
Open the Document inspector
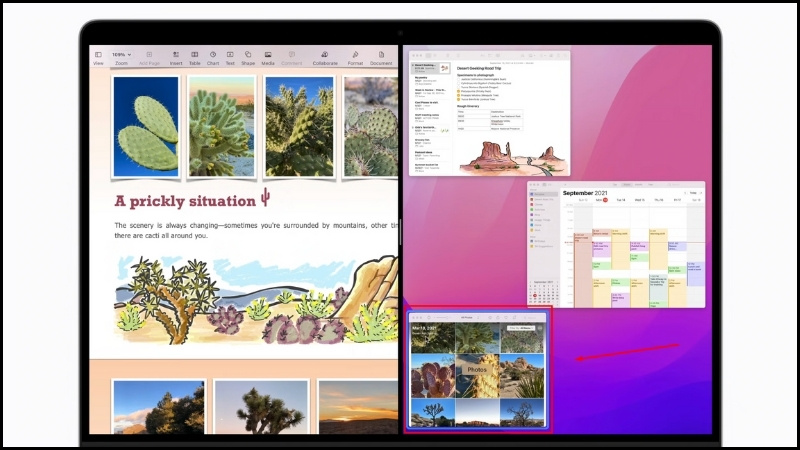[x=381, y=55]
